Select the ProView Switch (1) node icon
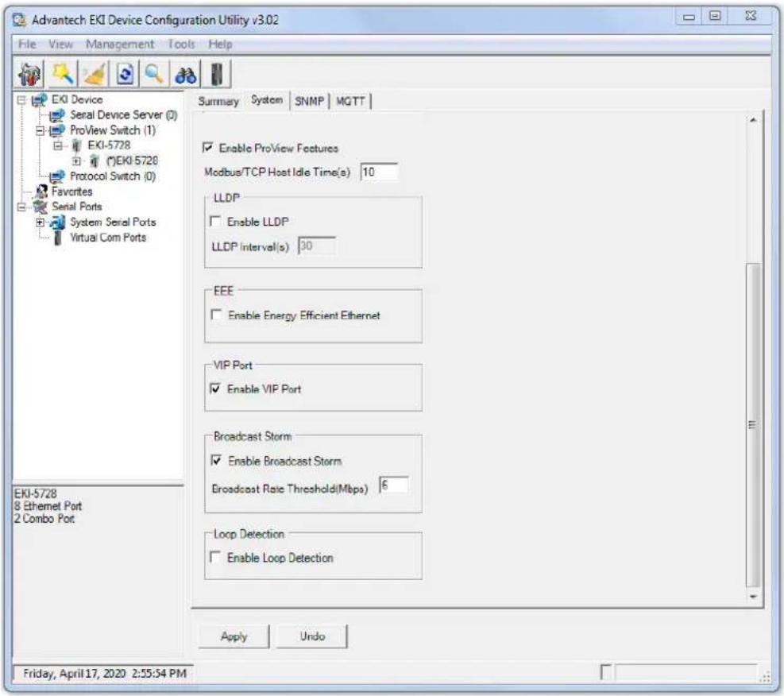 coord(57,130)
